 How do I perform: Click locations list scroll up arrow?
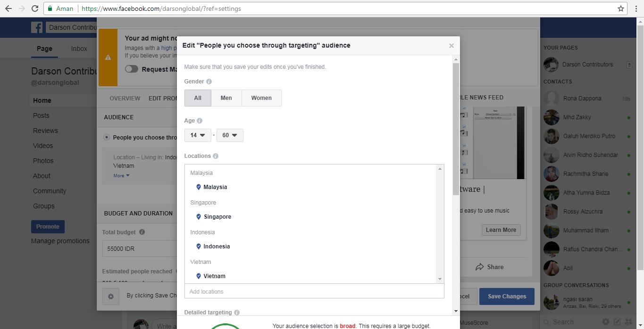440,168
